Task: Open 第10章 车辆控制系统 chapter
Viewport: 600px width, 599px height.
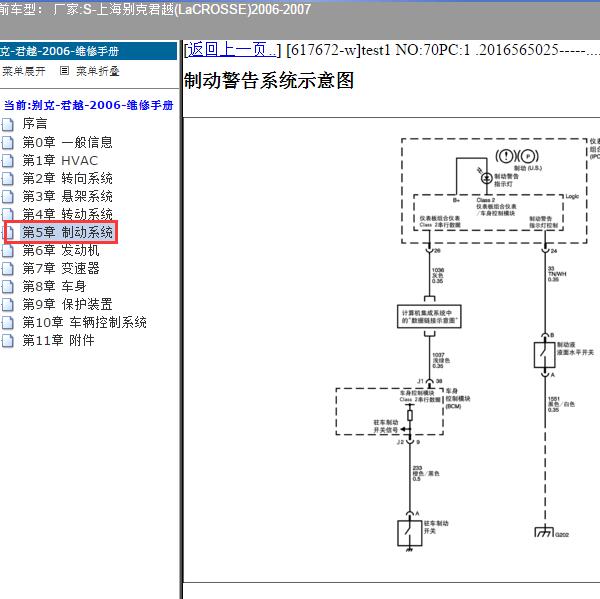Action: point(84,322)
